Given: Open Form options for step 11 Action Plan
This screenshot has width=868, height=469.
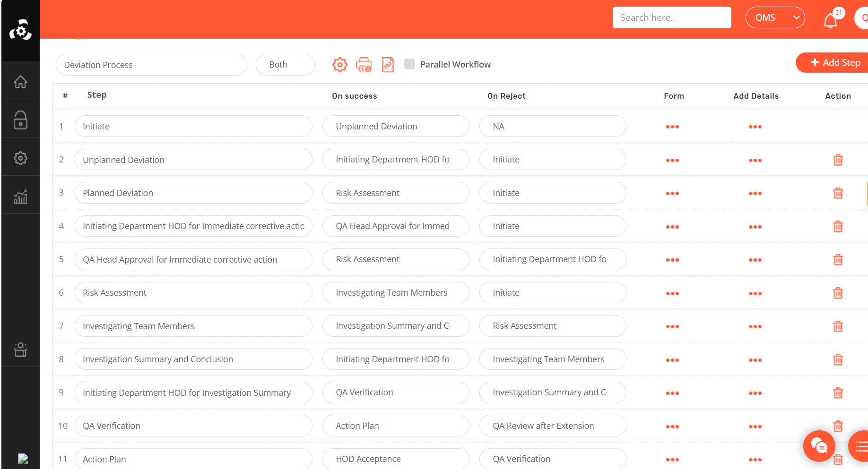Looking at the screenshot, I should (x=672, y=460).
